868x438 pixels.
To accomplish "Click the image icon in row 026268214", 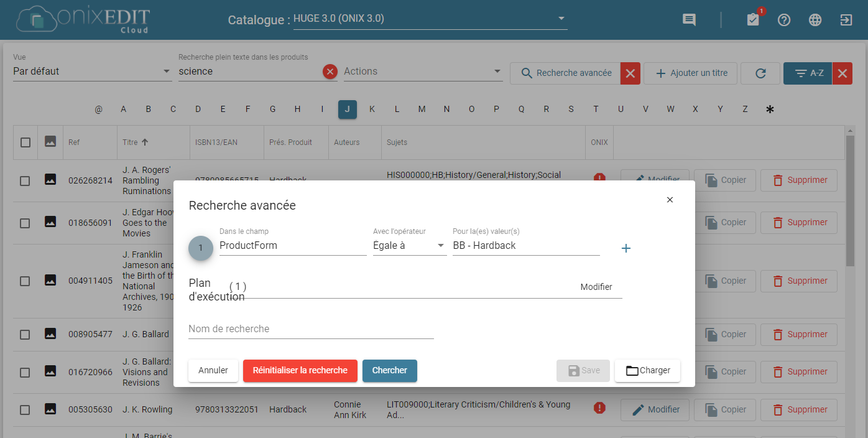I will (x=50, y=179).
